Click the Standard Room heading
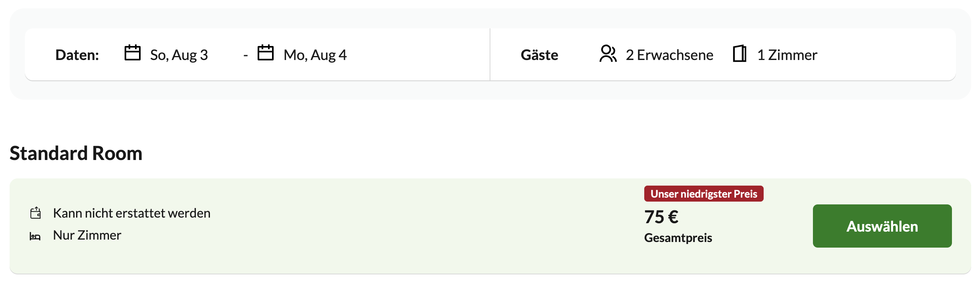This screenshot has height=288, width=980. click(x=76, y=153)
